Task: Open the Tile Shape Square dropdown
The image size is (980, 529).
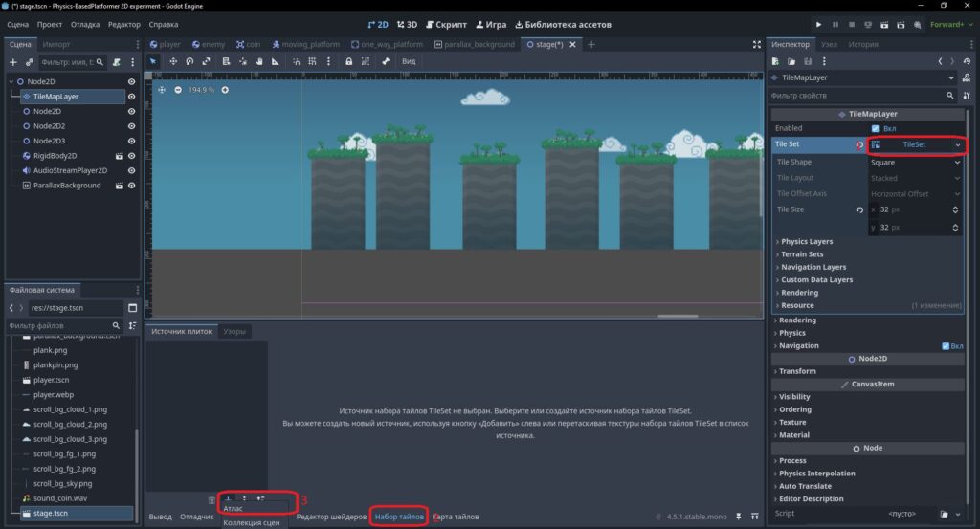Action: pos(915,163)
